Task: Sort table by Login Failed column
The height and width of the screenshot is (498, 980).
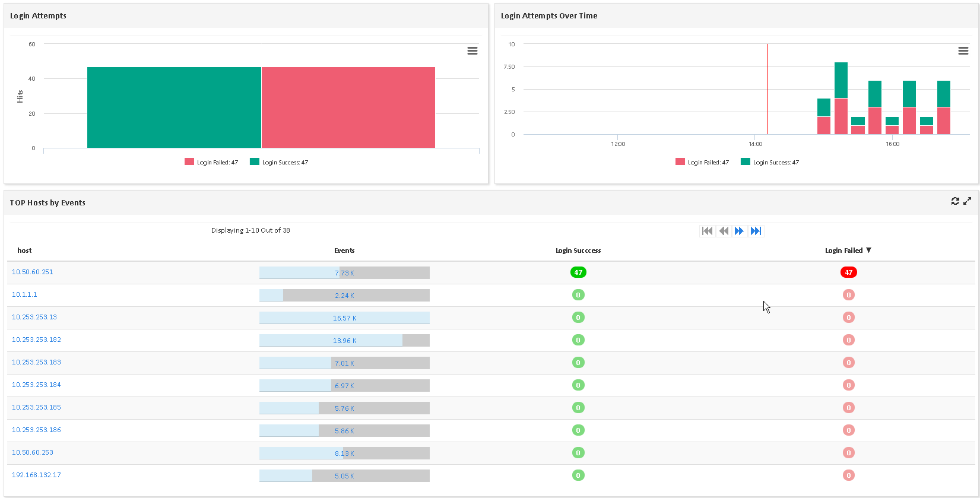Action: (844, 250)
